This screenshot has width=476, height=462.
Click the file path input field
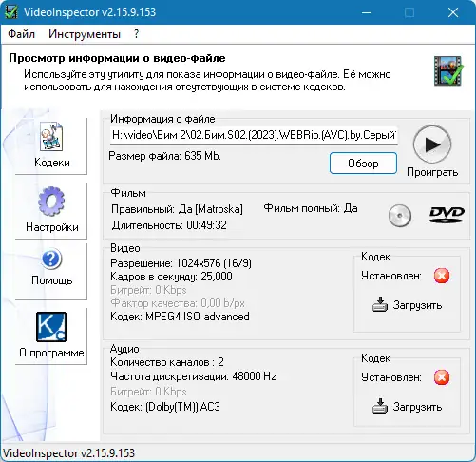pos(254,135)
